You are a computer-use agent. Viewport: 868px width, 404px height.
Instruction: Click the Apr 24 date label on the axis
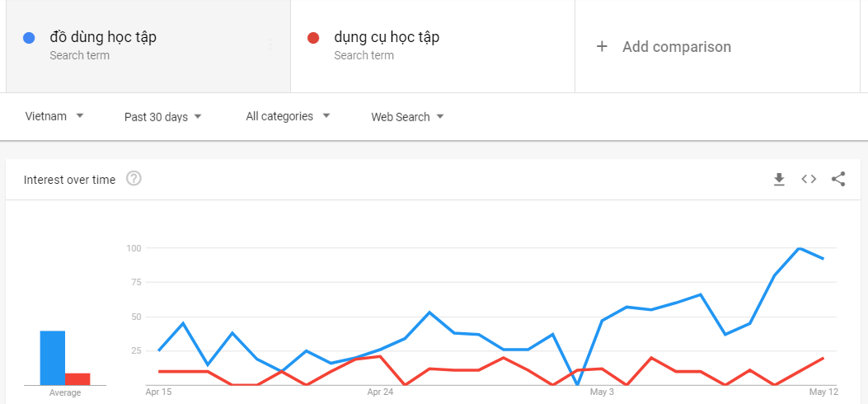point(380,392)
